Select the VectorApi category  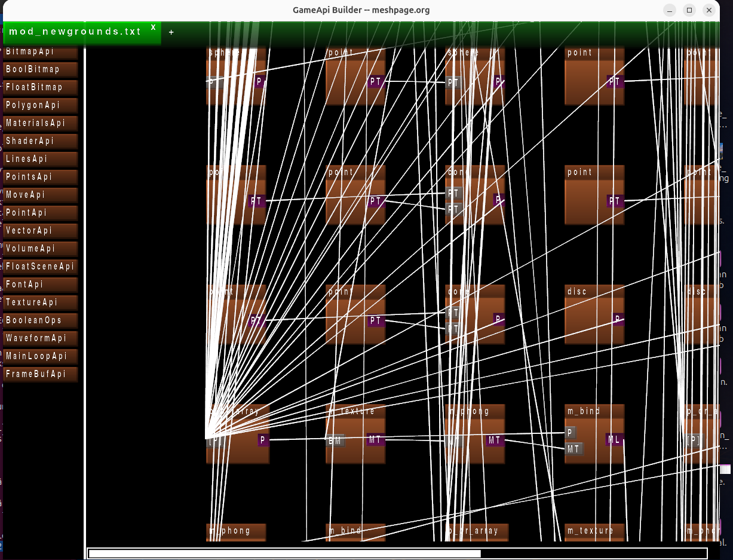(40, 231)
